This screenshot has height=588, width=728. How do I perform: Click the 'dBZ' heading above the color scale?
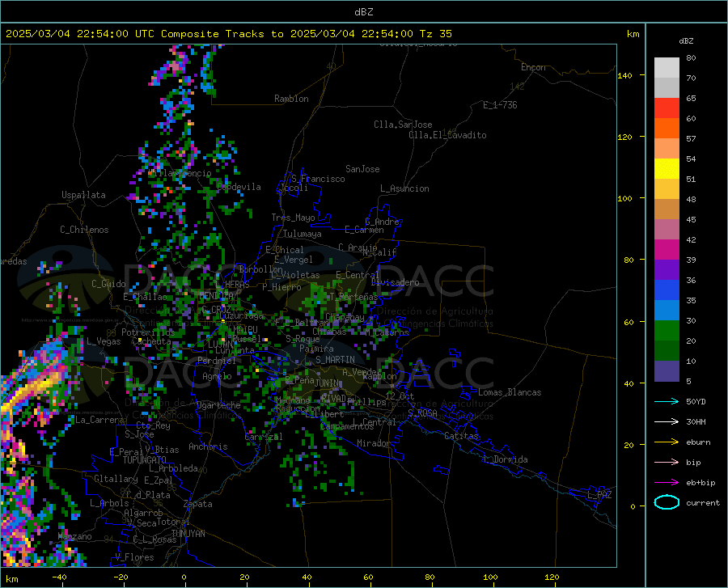[x=686, y=40]
